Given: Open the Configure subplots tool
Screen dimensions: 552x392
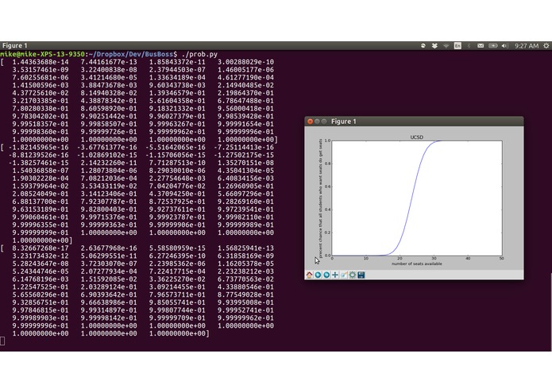Looking at the screenshot, I should pyautogui.click(x=353, y=275).
